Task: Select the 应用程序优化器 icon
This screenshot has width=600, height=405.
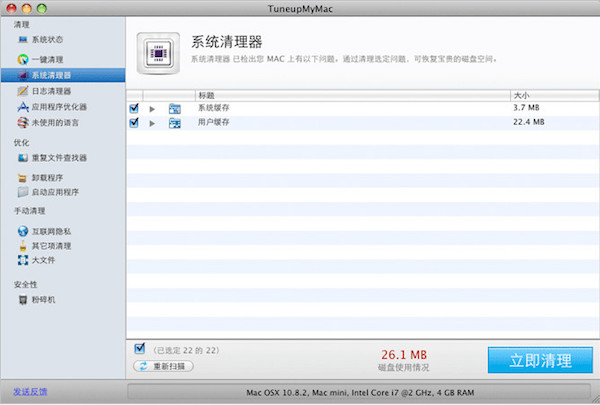Action: [23, 107]
